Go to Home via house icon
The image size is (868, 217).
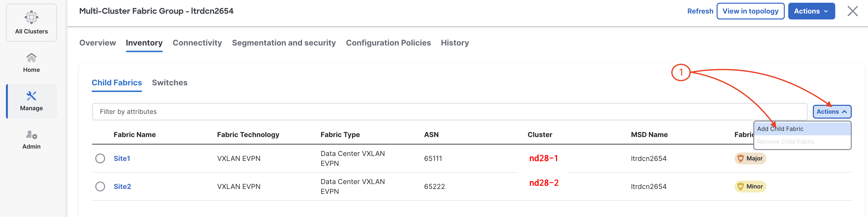(x=31, y=58)
